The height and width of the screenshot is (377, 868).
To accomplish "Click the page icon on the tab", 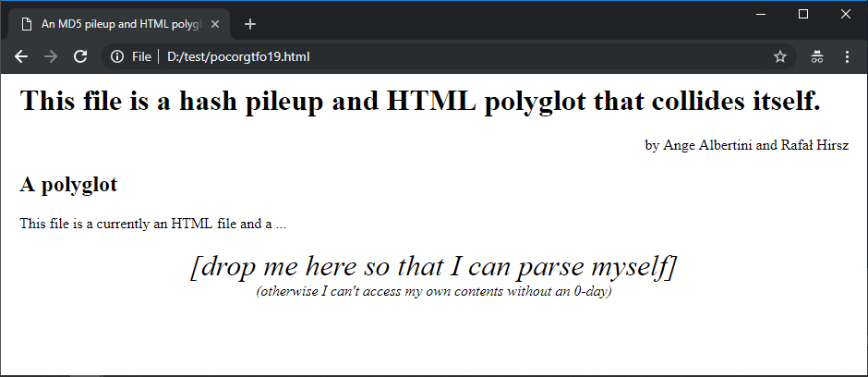I will coord(27,24).
